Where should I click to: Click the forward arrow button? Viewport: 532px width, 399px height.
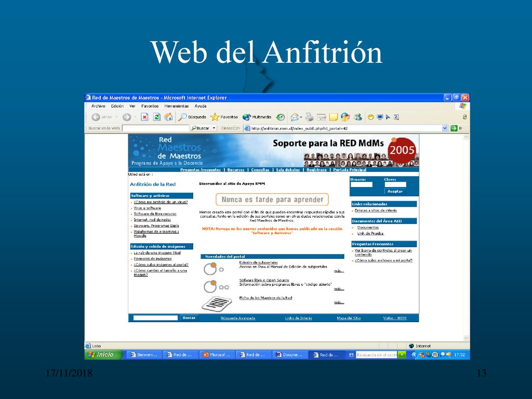pos(127,117)
